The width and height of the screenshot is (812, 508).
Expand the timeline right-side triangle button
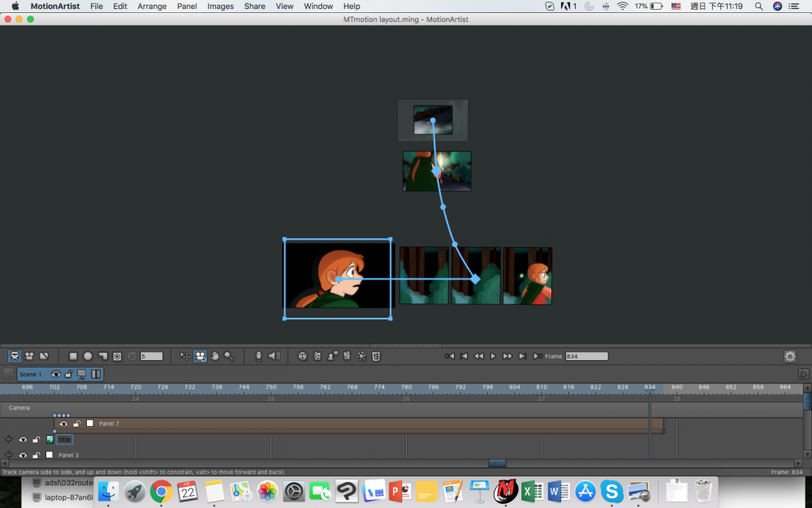tap(803, 374)
